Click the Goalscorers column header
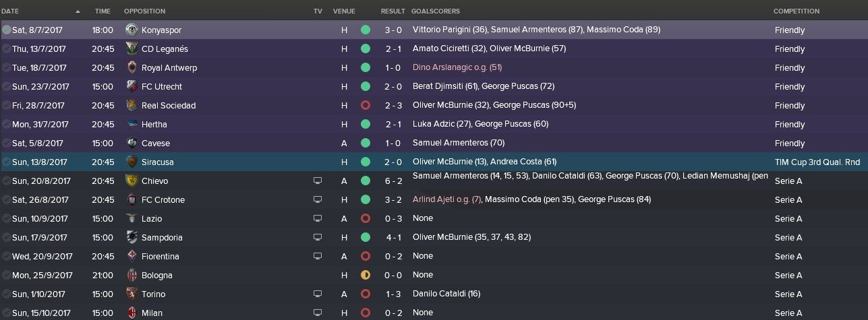The width and height of the screenshot is (868, 320). tap(436, 11)
